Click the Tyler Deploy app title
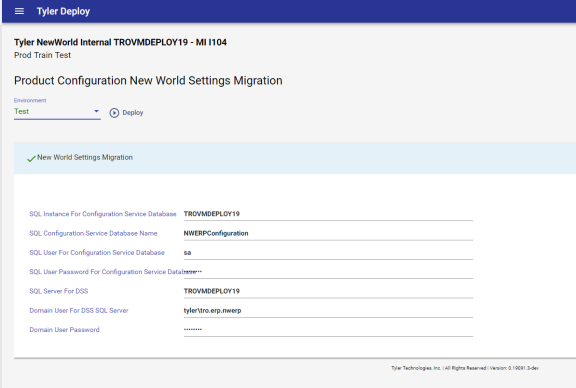 tap(63, 11)
